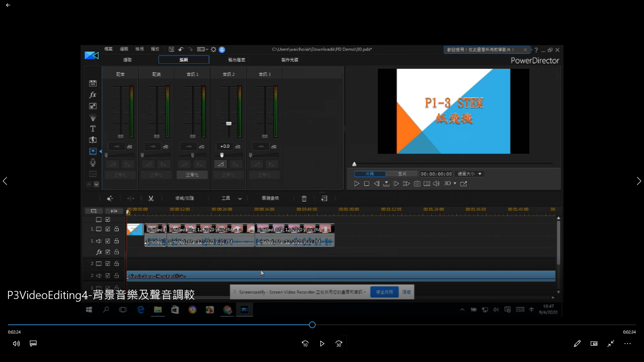
Task: Open the more options ellipsis in video player
Action: tap(628, 344)
